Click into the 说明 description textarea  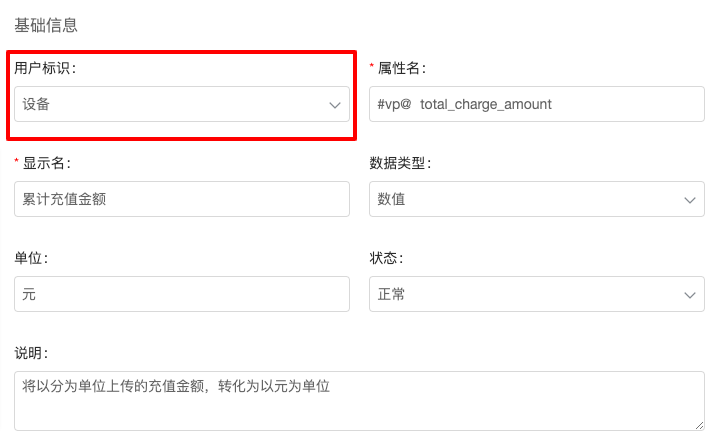point(359,401)
